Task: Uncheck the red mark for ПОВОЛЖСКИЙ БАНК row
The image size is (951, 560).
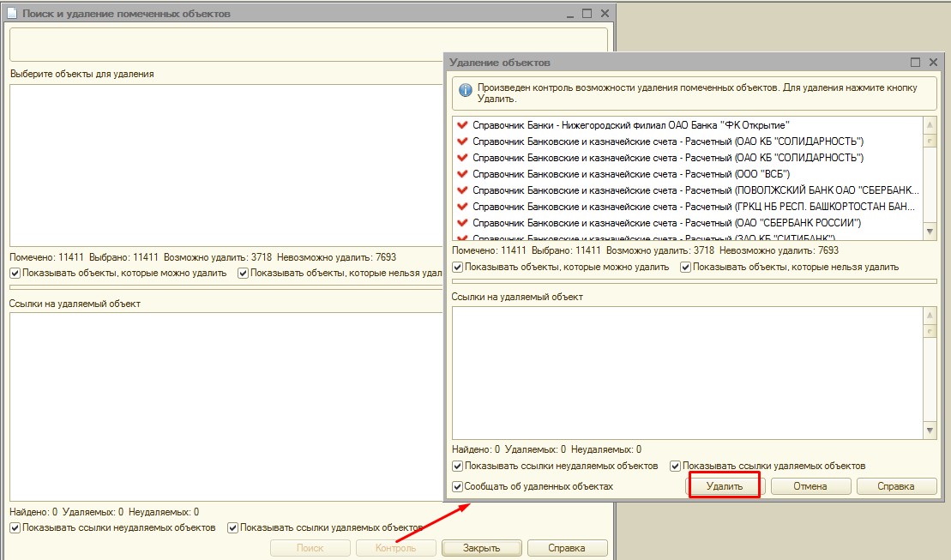Action: coord(463,190)
